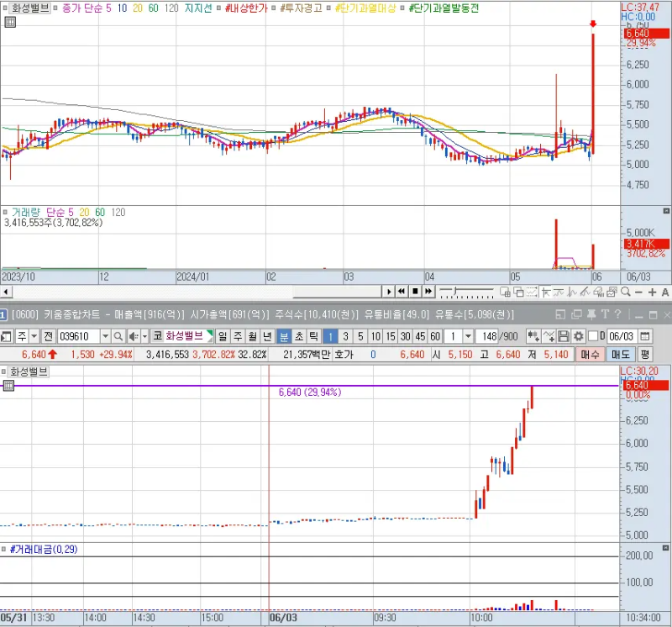Toggle the D checkbox next to date
672x627 pixels.
(593, 336)
